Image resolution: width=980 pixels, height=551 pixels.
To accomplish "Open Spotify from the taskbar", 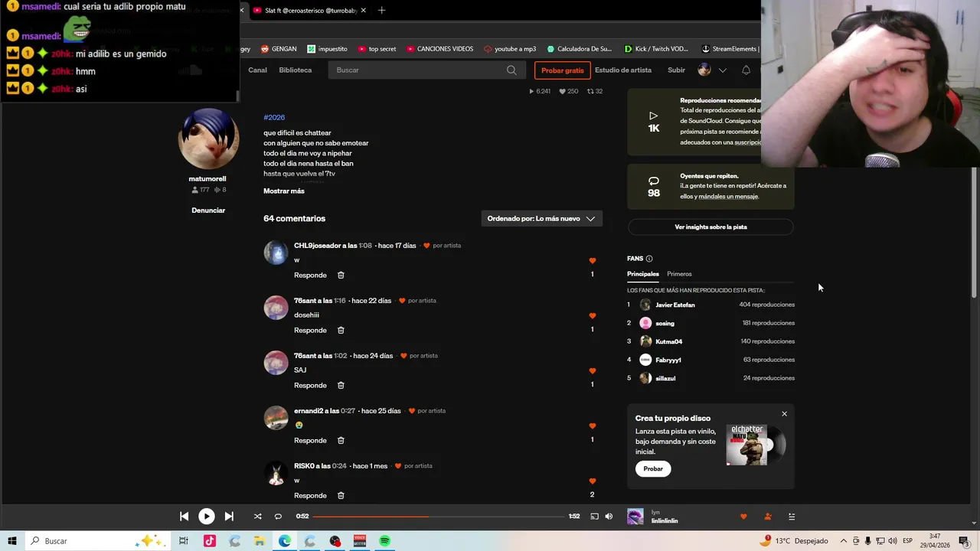I will 385,541.
